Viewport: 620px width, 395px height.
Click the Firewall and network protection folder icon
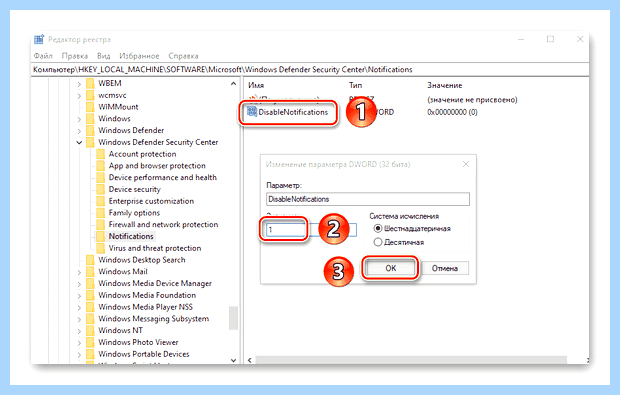(x=100, y=225)
